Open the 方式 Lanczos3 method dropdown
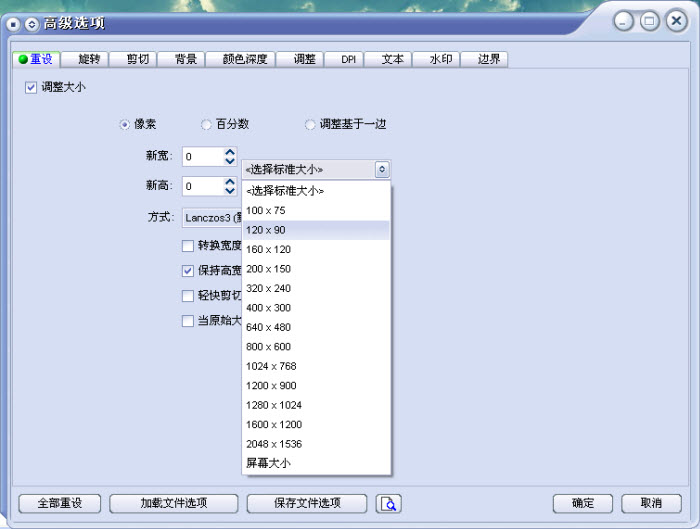700x529 pixels. pos(212,218)
